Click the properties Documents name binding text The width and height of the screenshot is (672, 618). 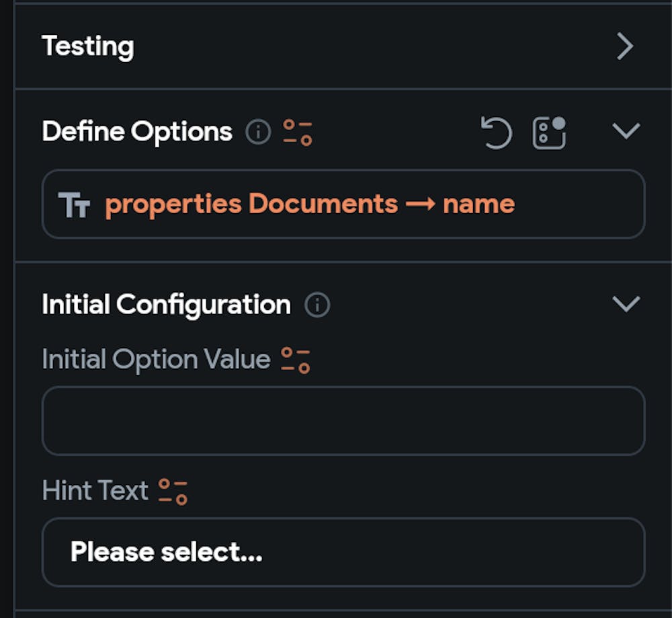[x=310, y=204]
